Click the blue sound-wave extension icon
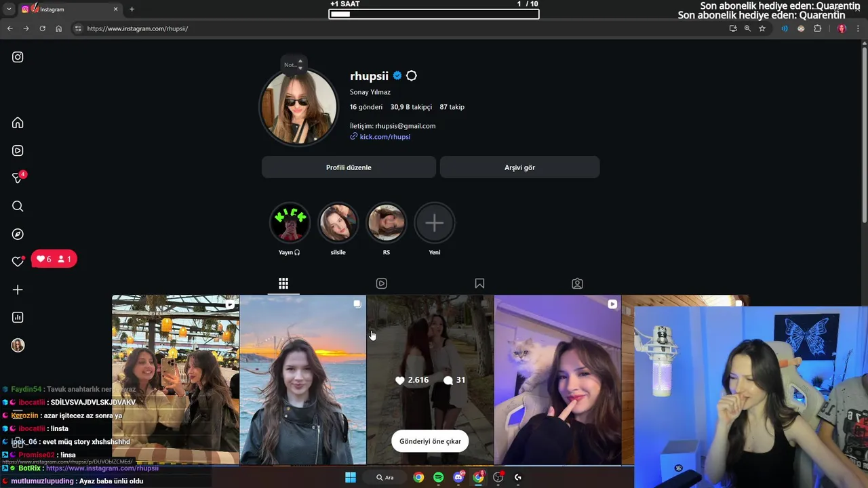The width and height of the screenshot is (868, 488). click(x=785, y=28)
